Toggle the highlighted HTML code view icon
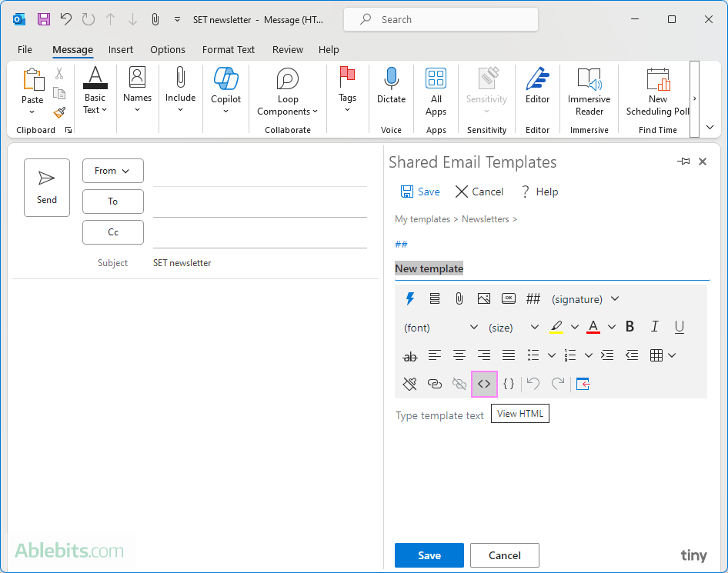Image resolution: width=728 pixels, height=573 pixels. coord(484,383)
